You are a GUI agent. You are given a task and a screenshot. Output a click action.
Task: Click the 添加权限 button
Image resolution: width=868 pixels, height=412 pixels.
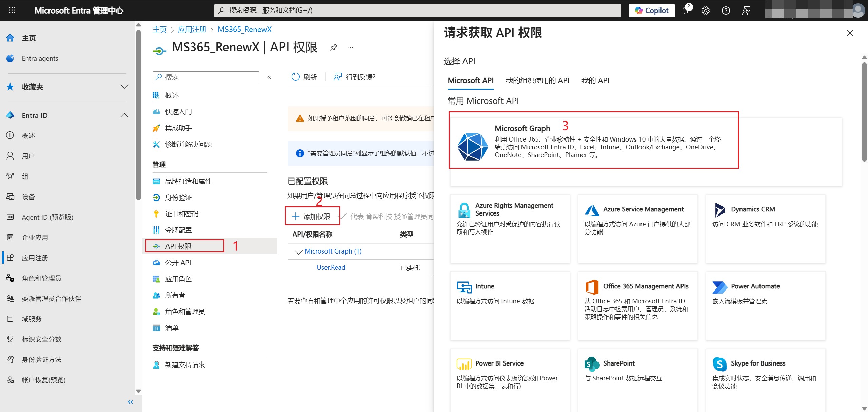(312, 217)
